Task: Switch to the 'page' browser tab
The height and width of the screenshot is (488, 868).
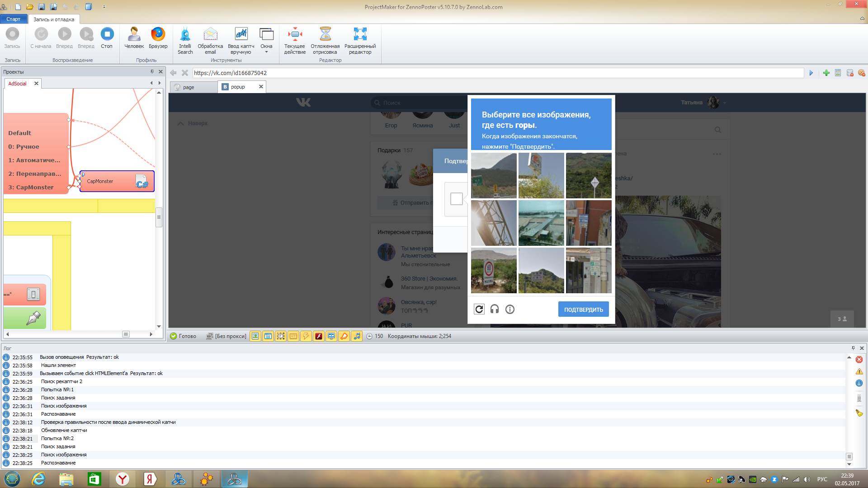Action: click(x=189, y=87)
